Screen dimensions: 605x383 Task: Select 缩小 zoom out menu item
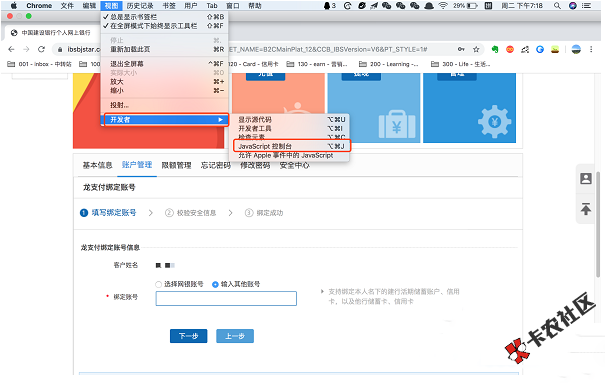click(x=164, y=91)
